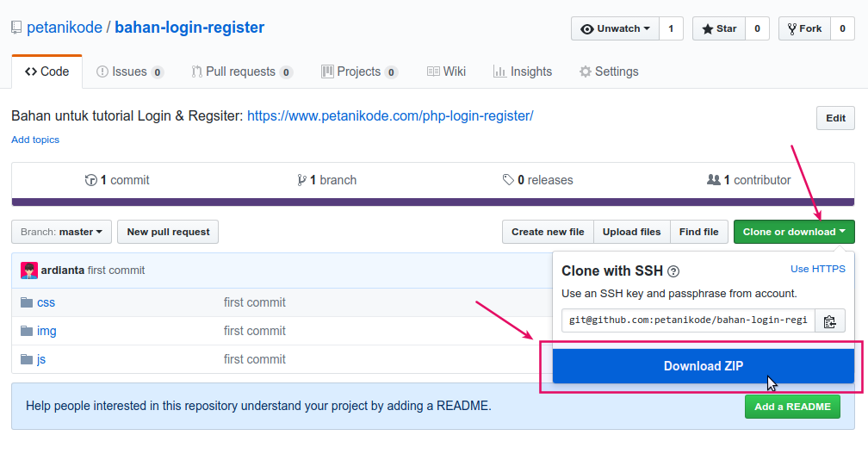Open the Pull requests tab
The width and height of the screenshot is (868, 454).
(x=241, y=72)
